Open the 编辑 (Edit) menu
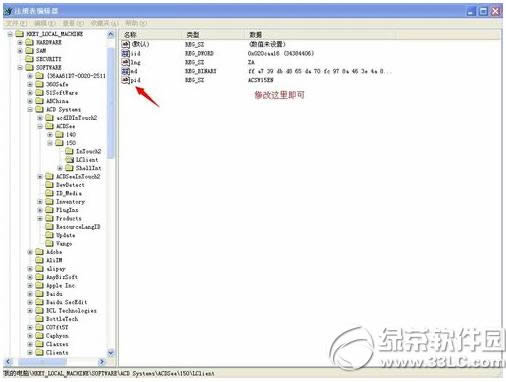506x382 pixels. point(45,23)
